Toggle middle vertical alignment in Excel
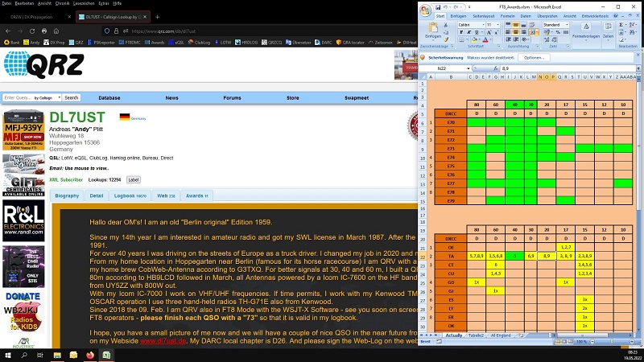This screenshot has height=362, width=644. click(515, 25)
